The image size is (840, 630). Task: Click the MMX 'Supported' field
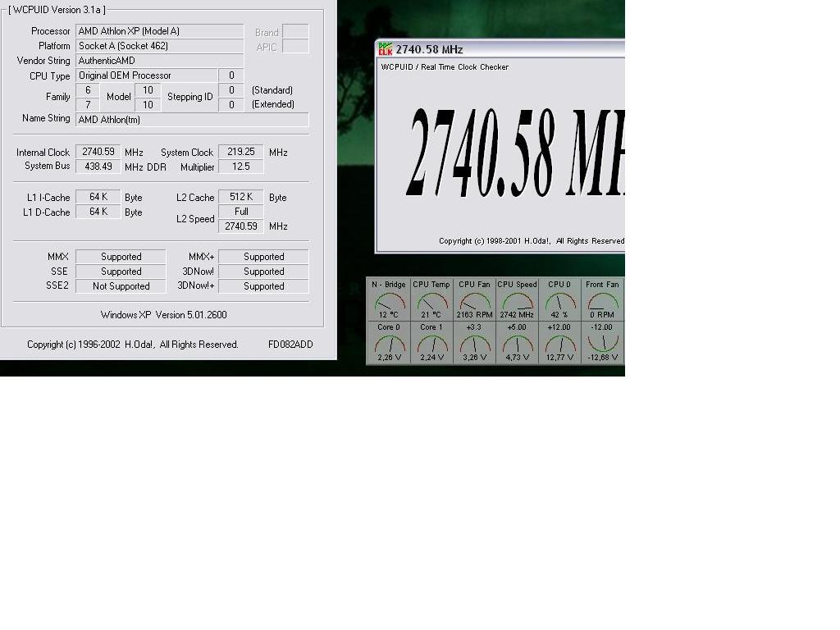[x=121, y=257]
